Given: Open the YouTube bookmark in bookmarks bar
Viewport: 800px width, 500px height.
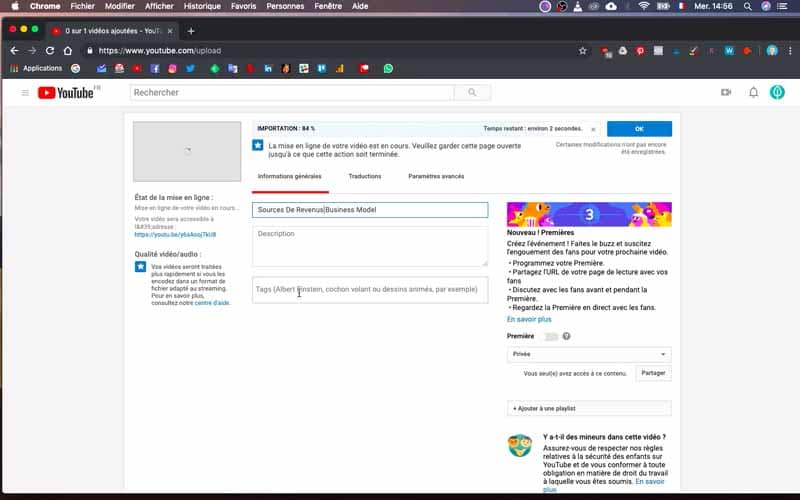Looking at the screenshot, I should [137, 68].
